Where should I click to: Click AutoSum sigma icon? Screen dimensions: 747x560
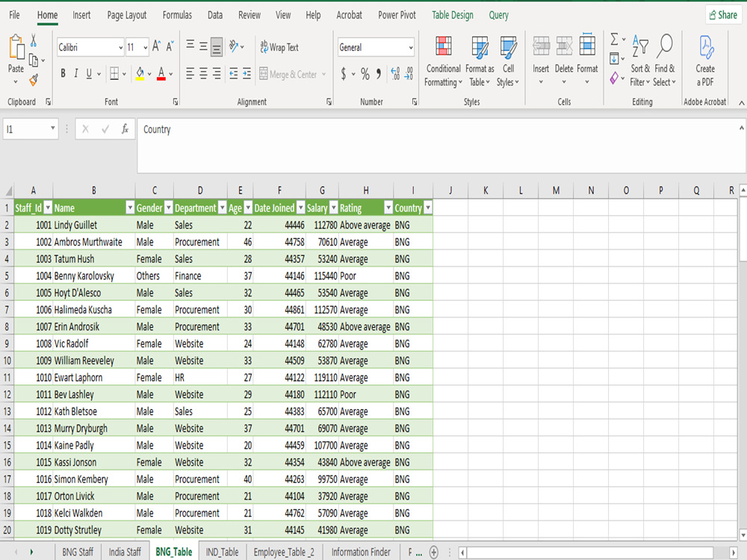coord(614,39)
